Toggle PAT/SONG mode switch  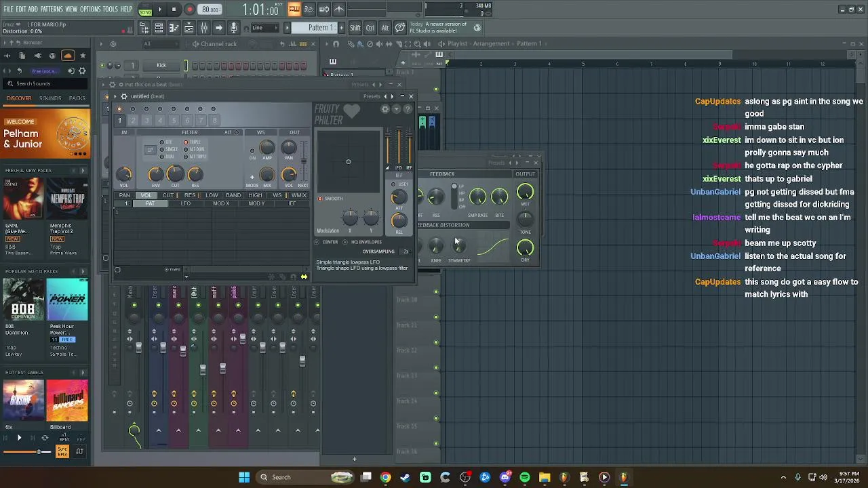pos(145,9)
